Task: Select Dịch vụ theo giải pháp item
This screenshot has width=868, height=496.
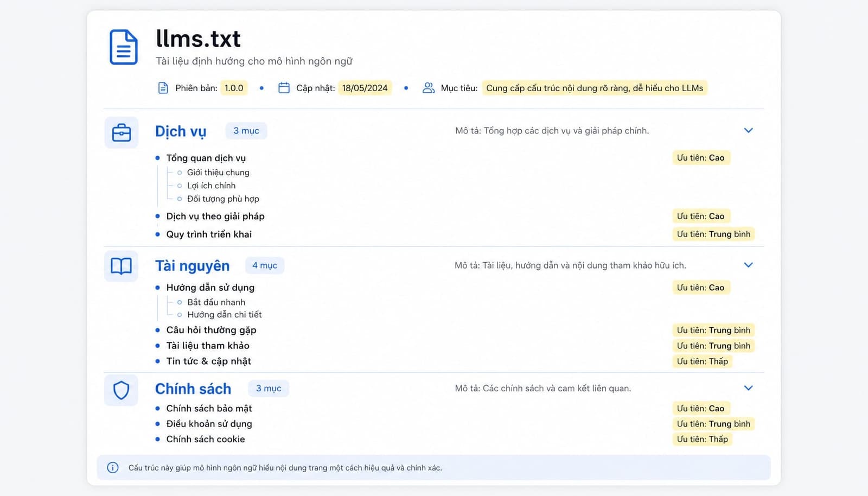Action: coord(215,216)
